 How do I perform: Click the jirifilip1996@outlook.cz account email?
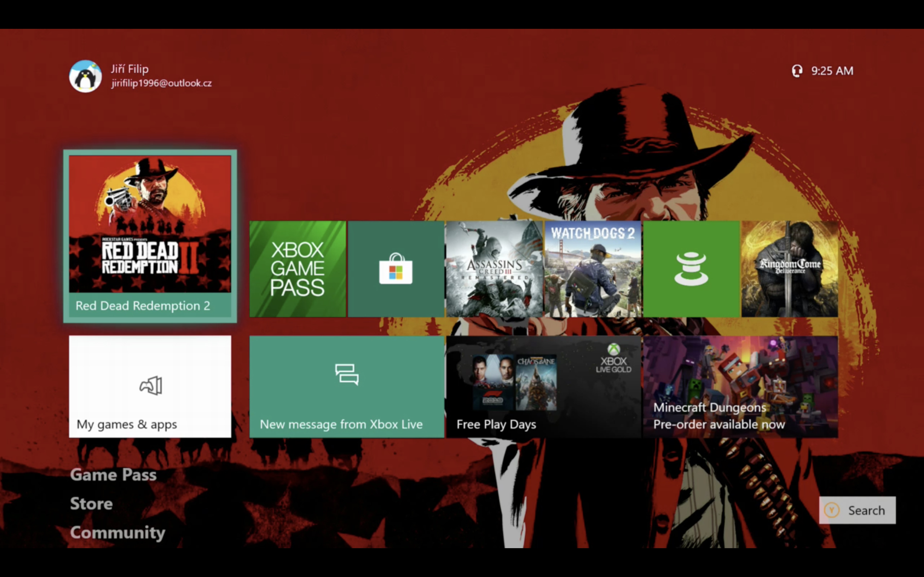(x=161, y=83)
